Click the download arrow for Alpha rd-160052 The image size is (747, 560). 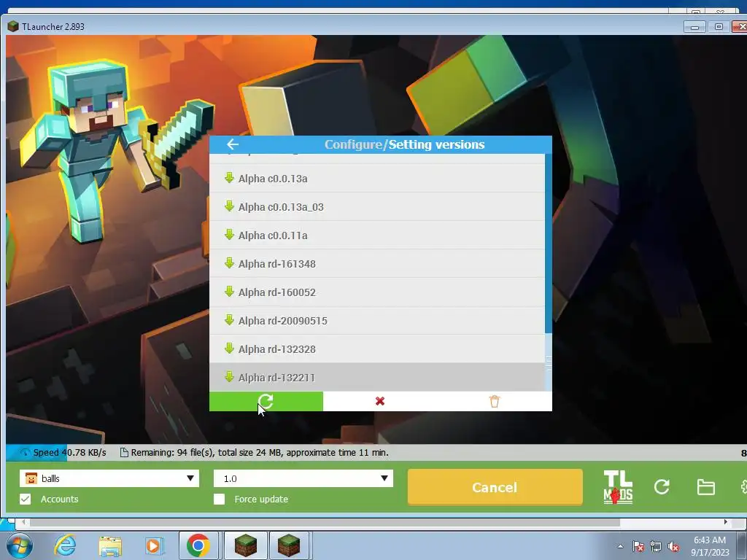(229, 292)
